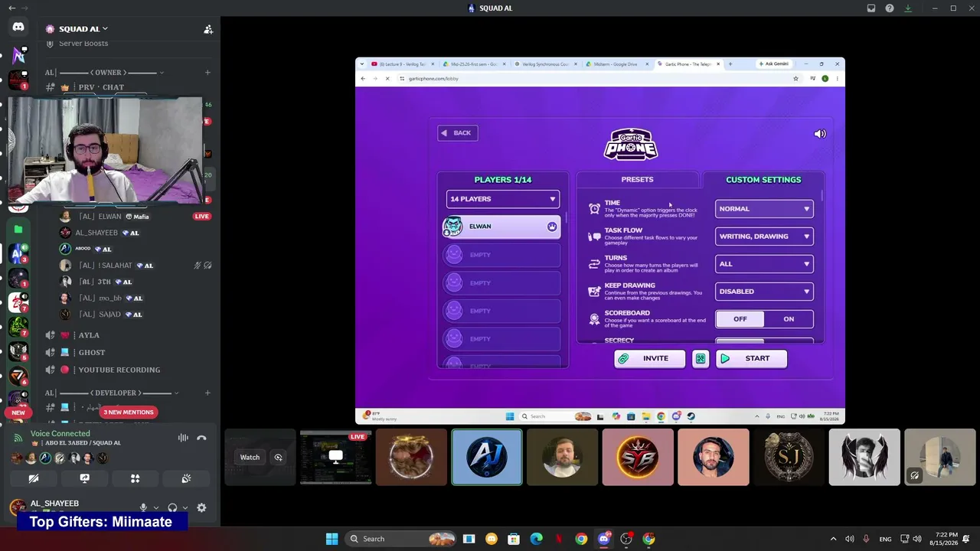Jump to 3 new mentions

pyautogui.click(x=129, y=412)
